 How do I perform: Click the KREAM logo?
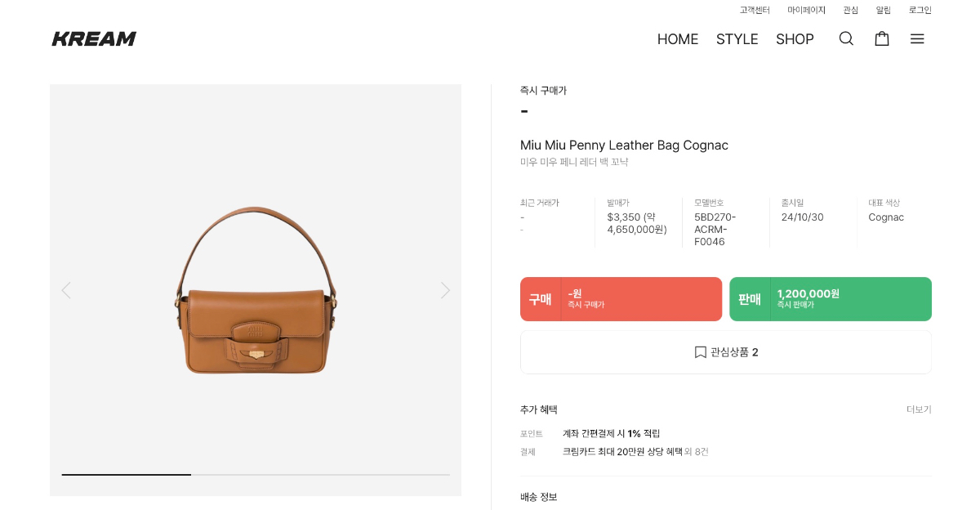pos(94,38)
